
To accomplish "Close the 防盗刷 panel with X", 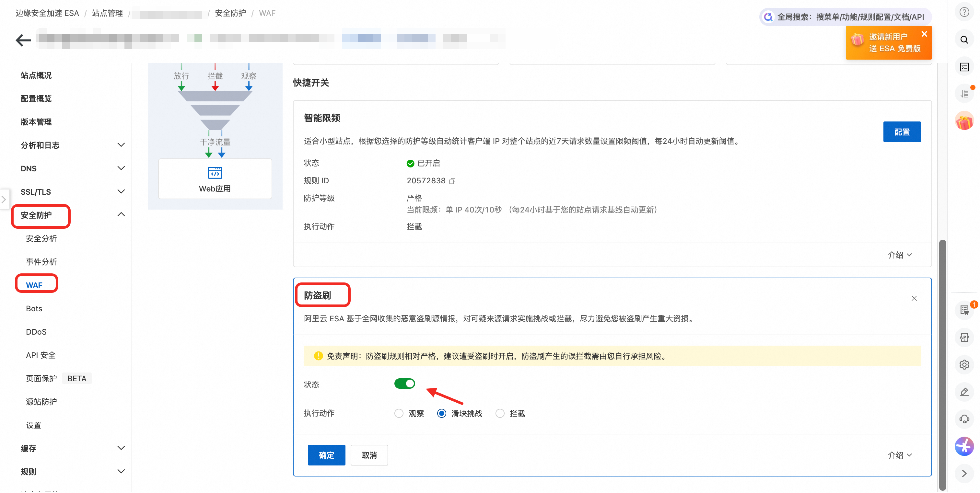I will [x=914, y=298].
